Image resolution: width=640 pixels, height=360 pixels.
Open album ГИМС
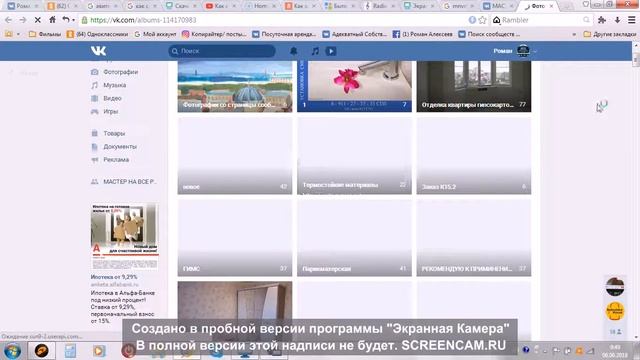click(235, 238)
